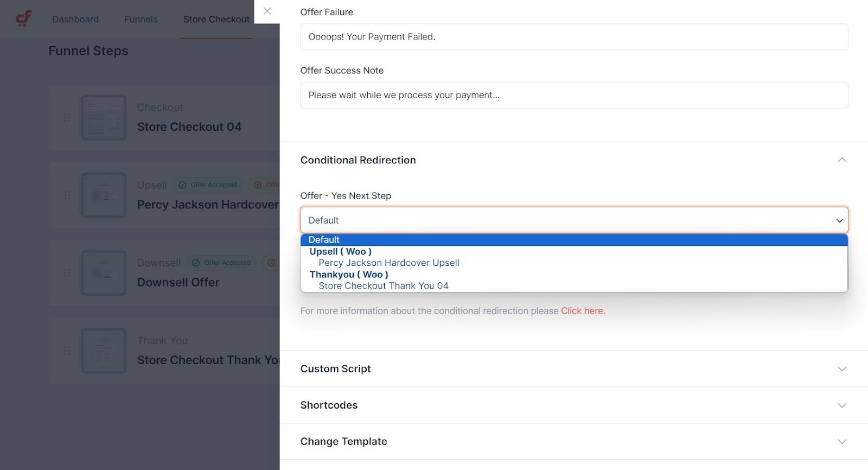868x470 pixels.
Task: Select the Thank You step thumbnail
Action: pos(104,350)
